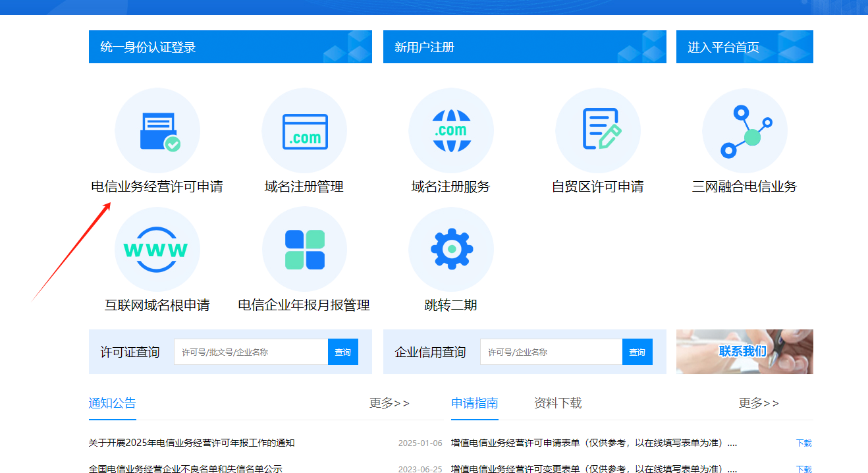Open 跳转二期 gear icon
Viewport: 868px width, 473px height.
(x=451, y=250)
